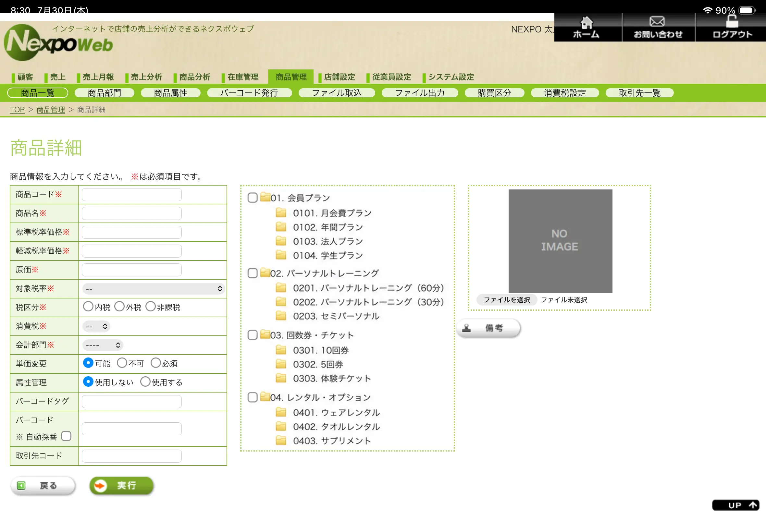
Task: Open the システム設定 main tab
Action: tap(448, 77)
